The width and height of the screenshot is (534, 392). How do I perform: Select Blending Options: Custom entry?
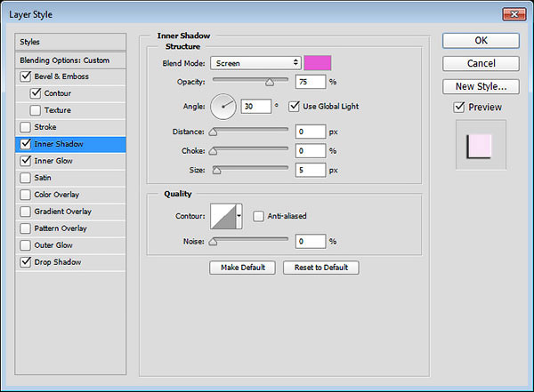[70, 60]
